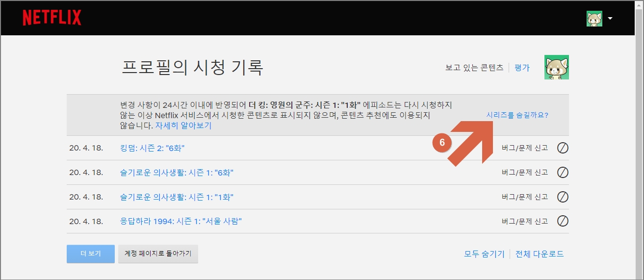644x280 pixels.
Task: Report problem for 킹덤 6화
Action: coord(524,148)
